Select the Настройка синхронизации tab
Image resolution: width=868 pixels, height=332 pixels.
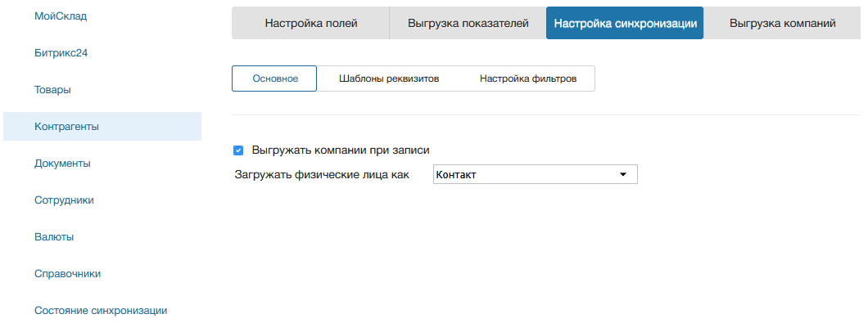625,23
